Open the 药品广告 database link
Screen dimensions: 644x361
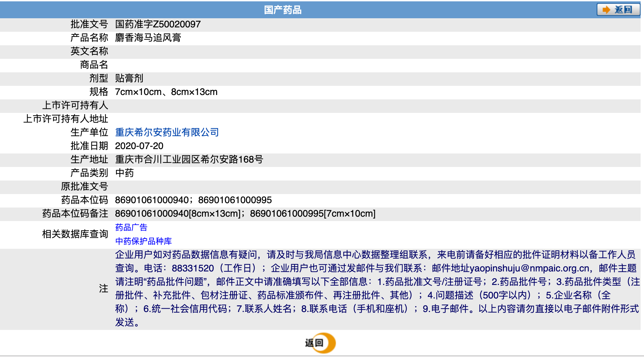131,227
